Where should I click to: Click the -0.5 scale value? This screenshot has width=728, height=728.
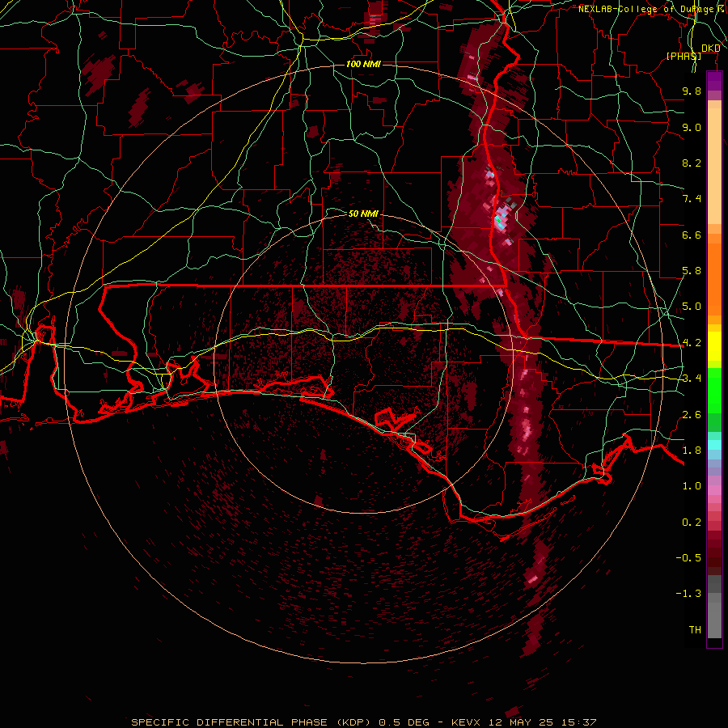[x=688, y=558]
